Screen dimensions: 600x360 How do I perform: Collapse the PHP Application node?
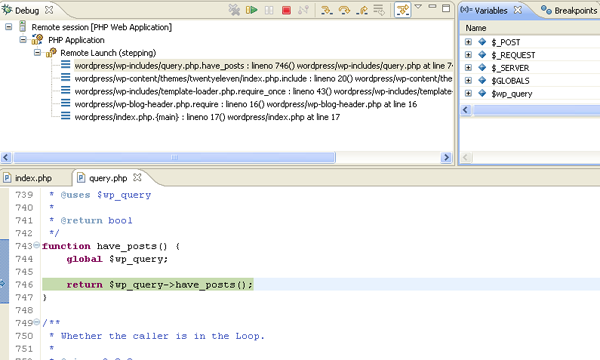[x=23, y=39]
